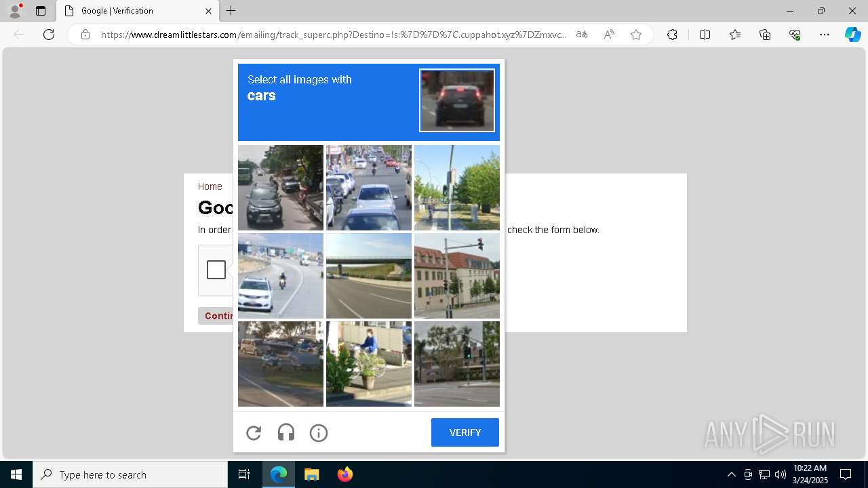
Task: View site information lock icon
Action: [x=85, y=35]
